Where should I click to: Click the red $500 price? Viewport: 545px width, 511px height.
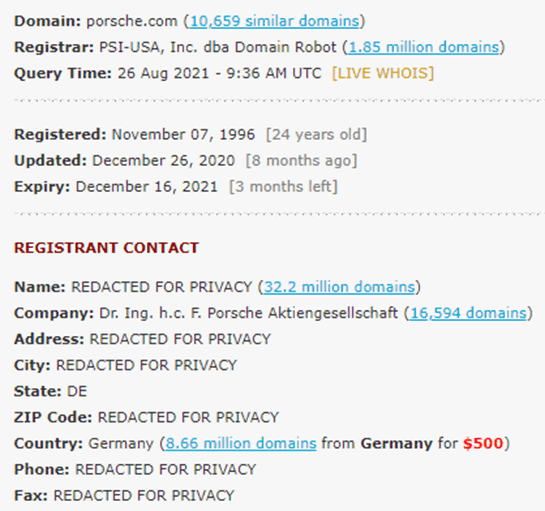click(x=483, y=444)
